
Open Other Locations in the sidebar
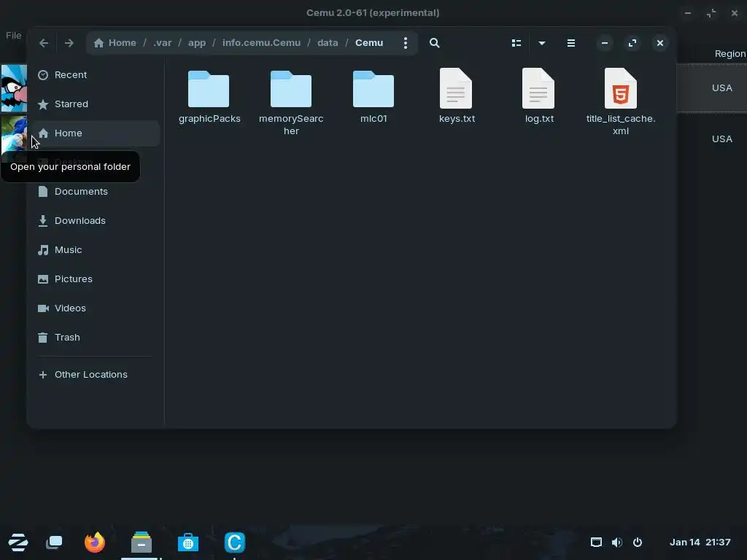point(96,374)
